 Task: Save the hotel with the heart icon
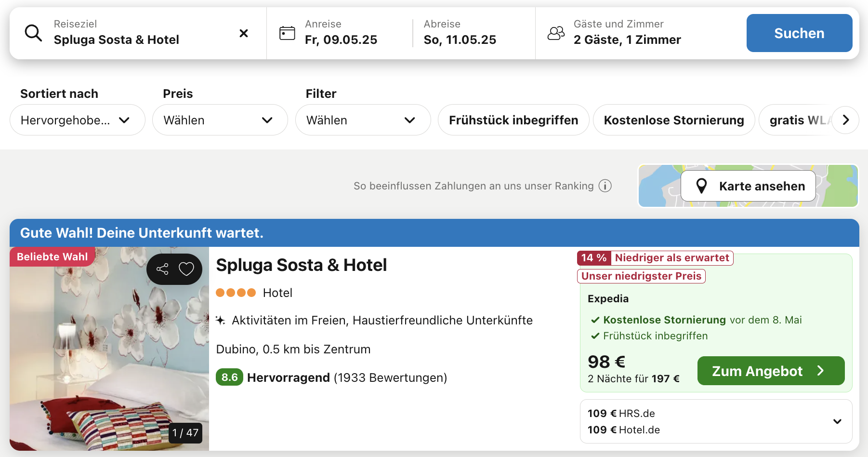pos(186,269)
